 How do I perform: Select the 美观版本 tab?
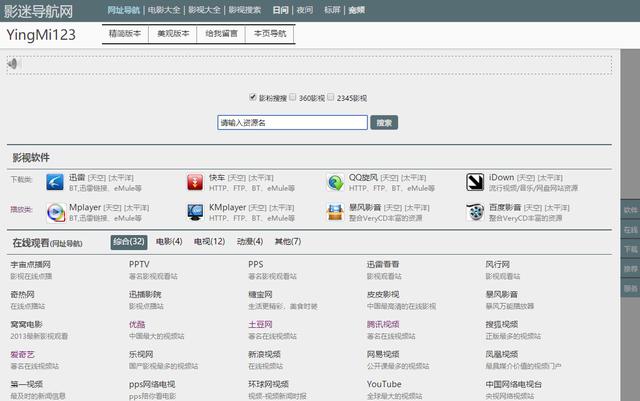pos(173,34)
